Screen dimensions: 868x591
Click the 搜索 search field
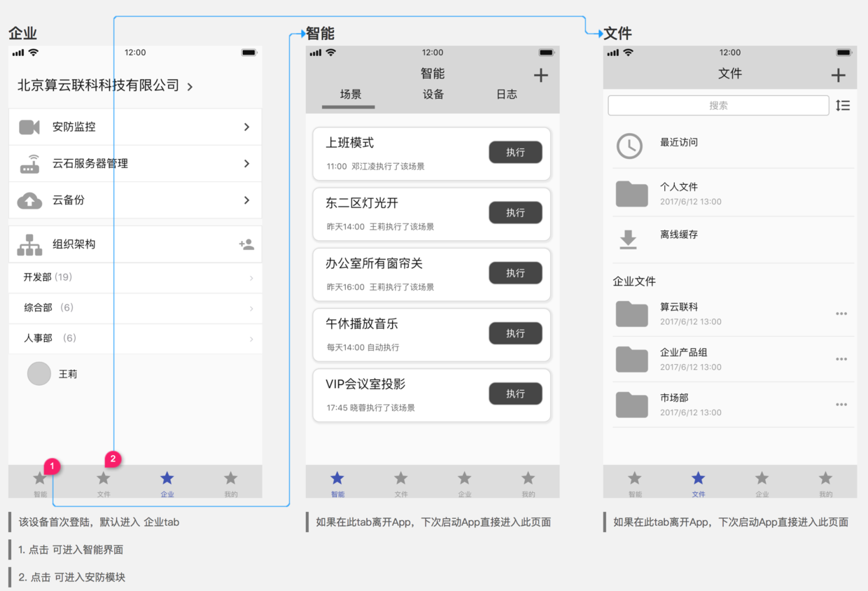click(x=718, y=106)
